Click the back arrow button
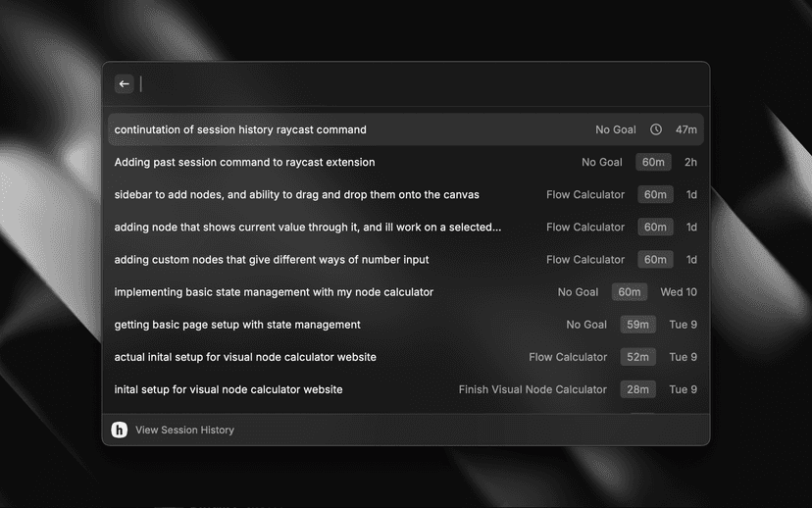Viewport: 812px width, 508px height. pos(125,84)
